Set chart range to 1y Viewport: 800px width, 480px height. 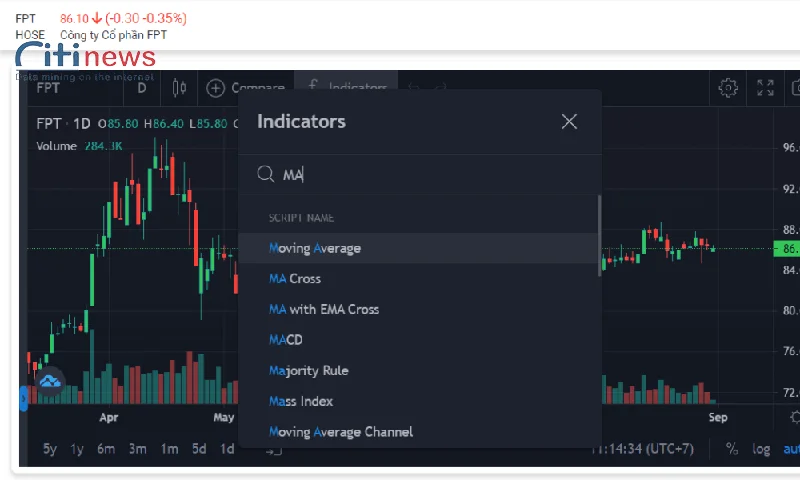(x=77, y=449)
